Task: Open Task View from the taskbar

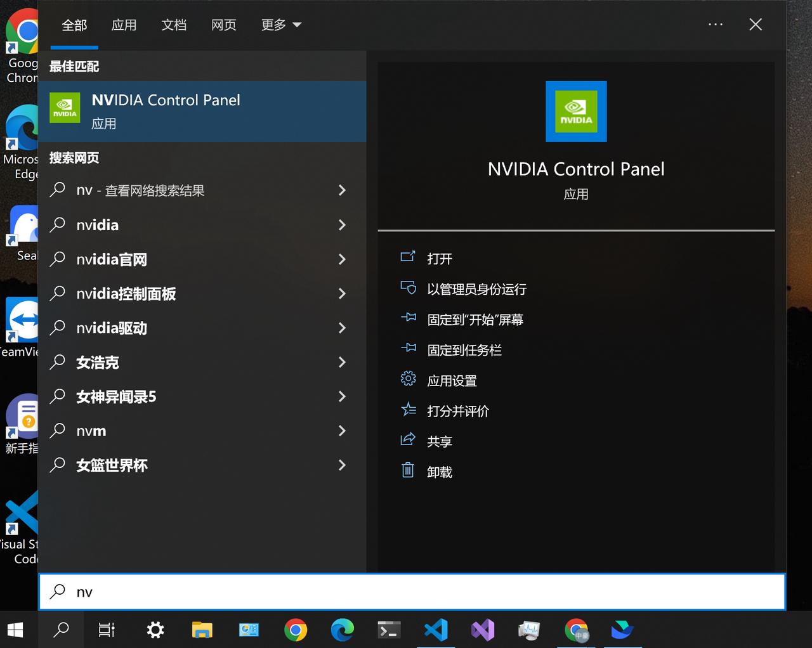Action: tap(107, 630)
